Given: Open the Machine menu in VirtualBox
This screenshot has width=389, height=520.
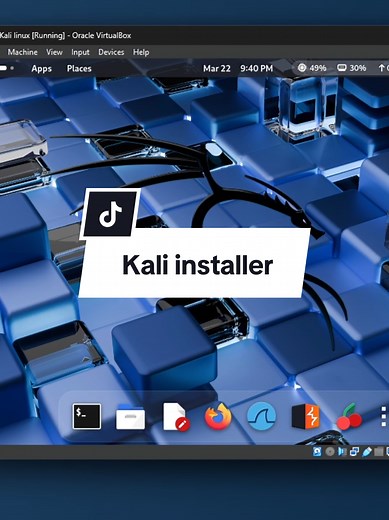Looking at the screenshot, I should [x=22, y=52].
